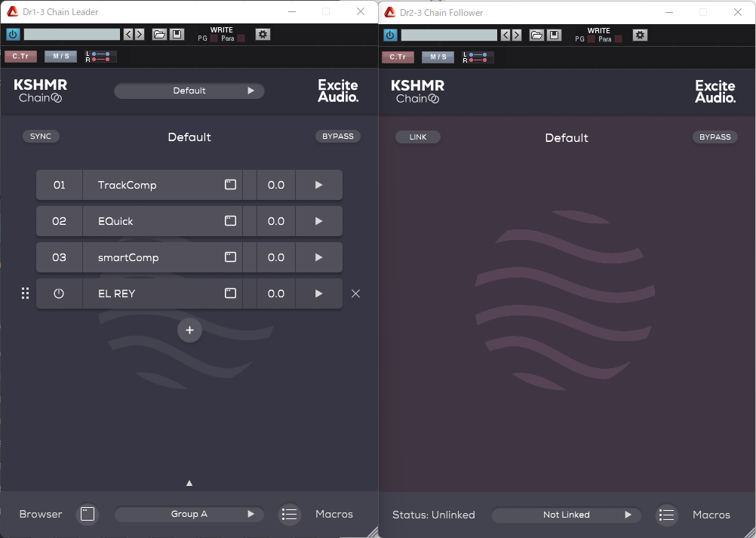Click TrackComp 0.0 gain value
This screenshot has height=538, width=756.
pyautogui.click(x=276, y=185)
